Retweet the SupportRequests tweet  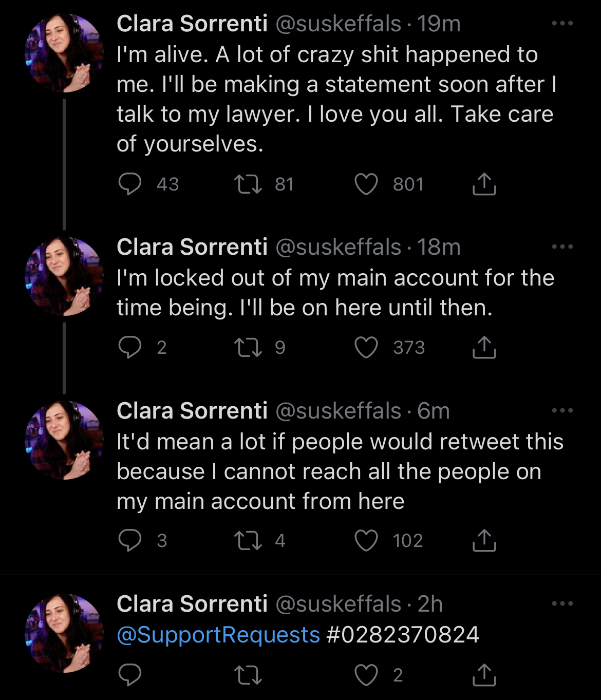pyautogui.click(x=248, y=675)
